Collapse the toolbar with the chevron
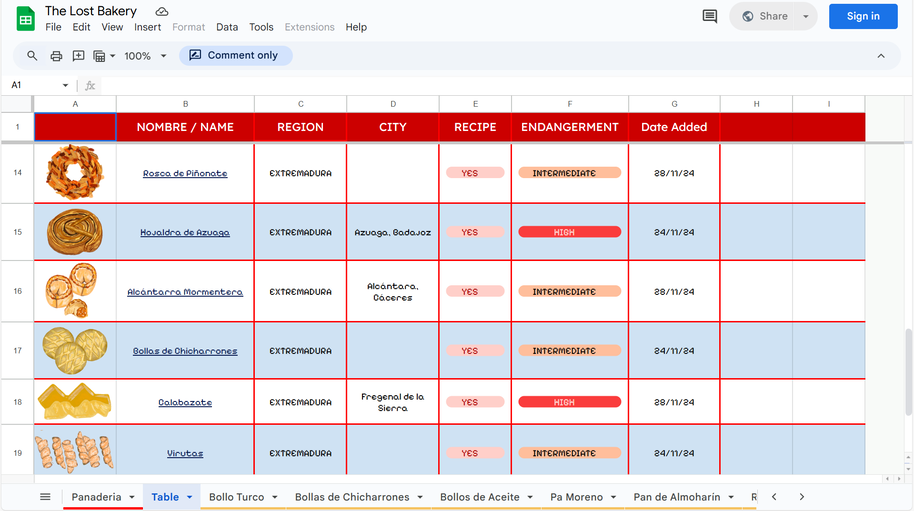 pyautogui.click(x=881, y=56)
